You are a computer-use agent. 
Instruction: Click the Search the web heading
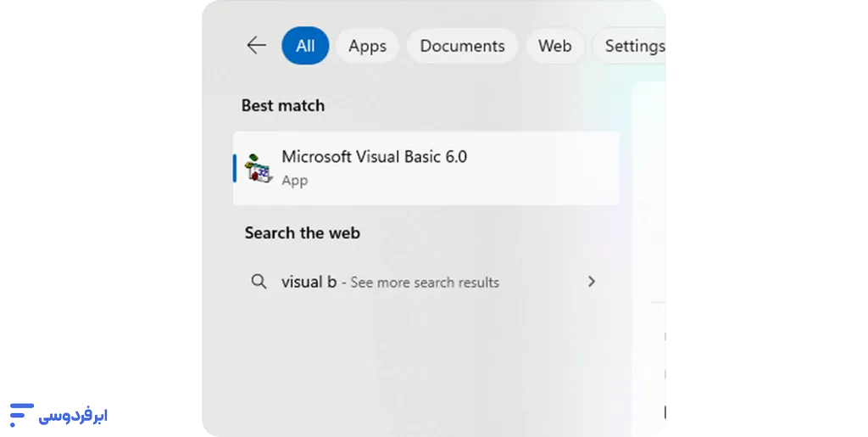click(303, 233)
